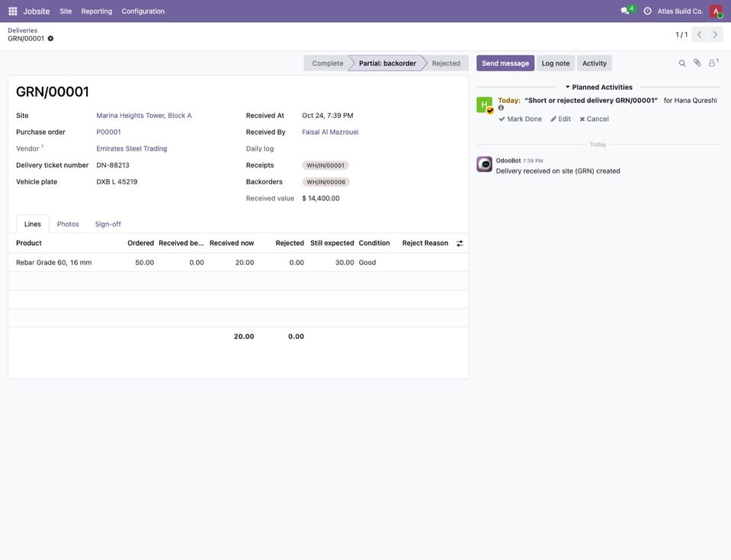
Task: Click the company name Atlas Build Co.
Action: pos(680,11)
